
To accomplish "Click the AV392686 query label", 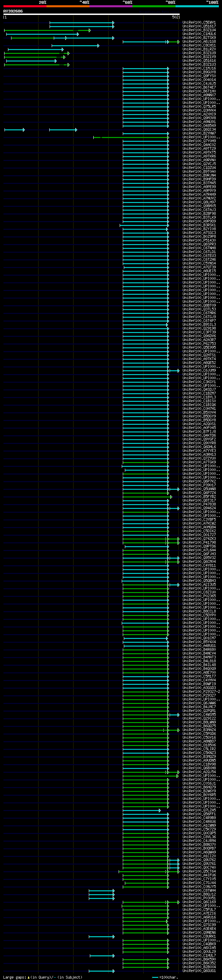I will pyautogui.click(x=13, y=11).
